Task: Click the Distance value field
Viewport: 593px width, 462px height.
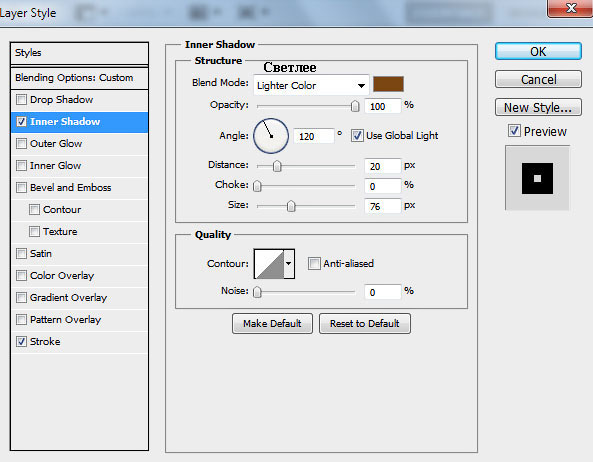Action: (x=382, y=166)
